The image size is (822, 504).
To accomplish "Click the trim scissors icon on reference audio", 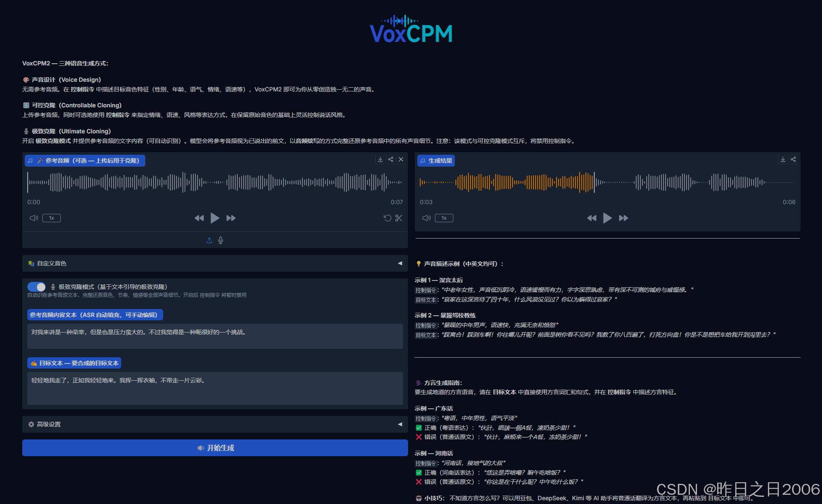I will (x=398, y=218).
